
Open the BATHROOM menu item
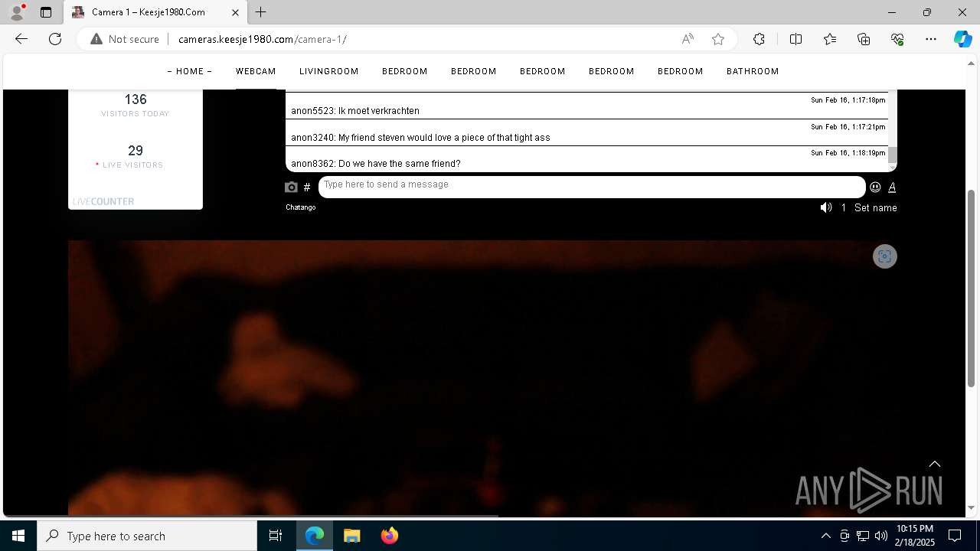[753, 71]
